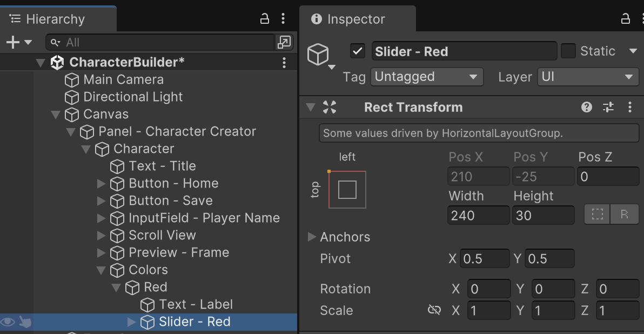Open the Layer dropdown showing UI
Viewport: 644px width, 334px height.
tap(588, 77)
